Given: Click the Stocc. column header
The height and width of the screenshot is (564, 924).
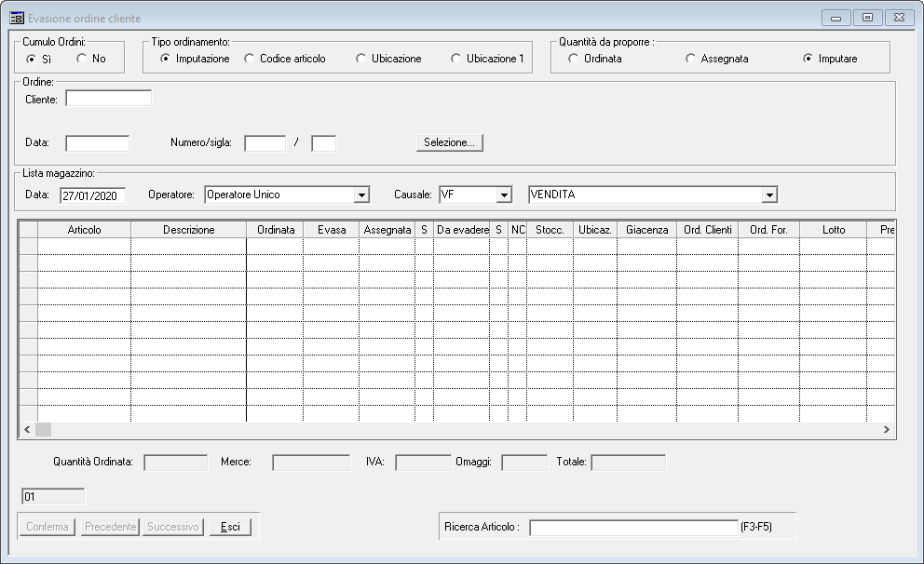Looking at the screenshot, I should tap(550, 230).
